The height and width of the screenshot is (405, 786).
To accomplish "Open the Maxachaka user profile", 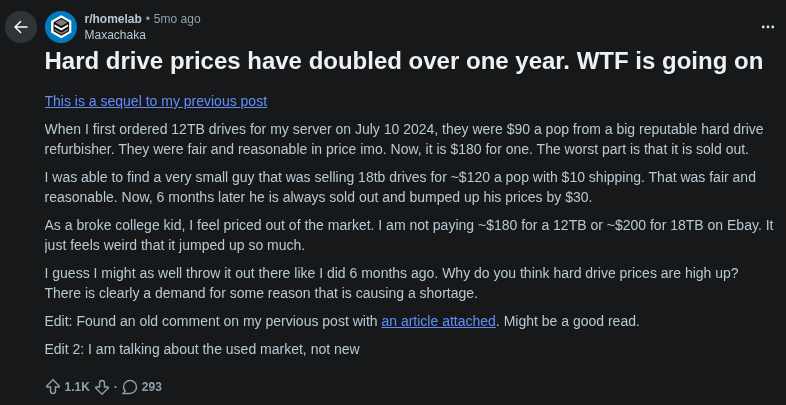I will point(113,34).
